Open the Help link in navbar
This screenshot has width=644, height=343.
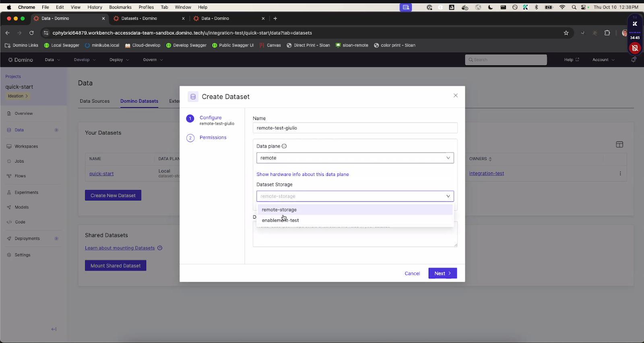(x=572, y=60)
